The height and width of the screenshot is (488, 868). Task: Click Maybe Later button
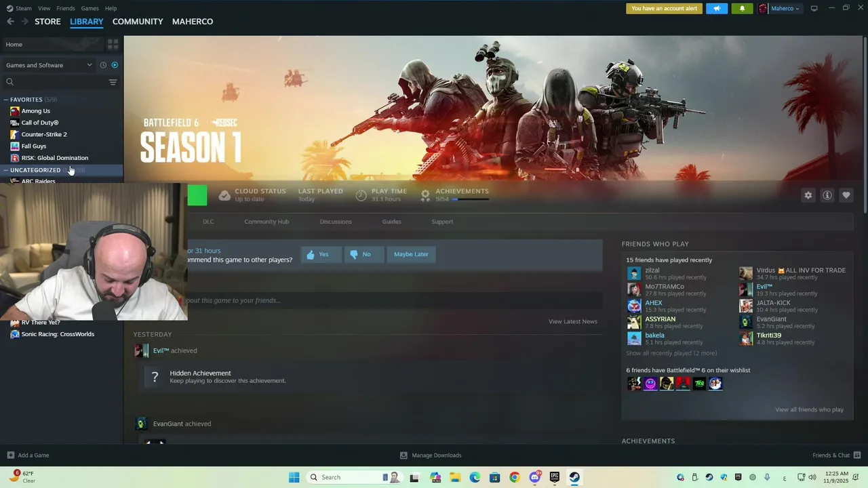point(411,254)
